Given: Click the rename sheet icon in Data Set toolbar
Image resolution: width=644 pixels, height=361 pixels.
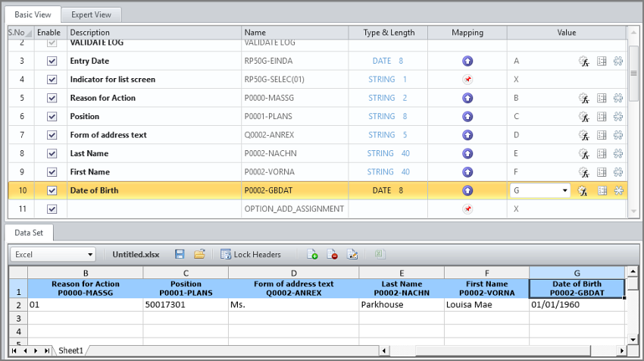Looking at the screenshot, I should [352, 255].
